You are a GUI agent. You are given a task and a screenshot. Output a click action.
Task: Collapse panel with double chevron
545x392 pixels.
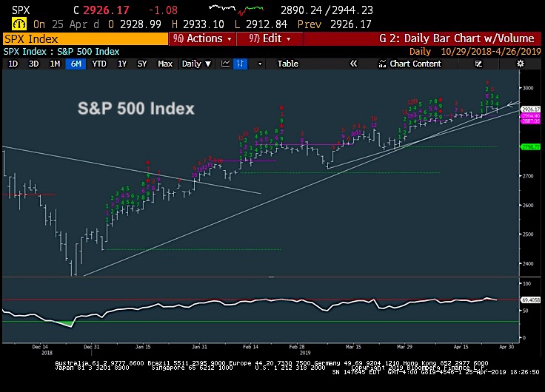tap(353, 64)
